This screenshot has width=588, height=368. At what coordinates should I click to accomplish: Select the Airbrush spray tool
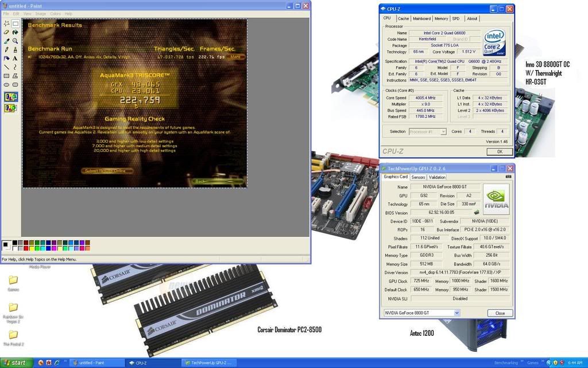(6, 58)
